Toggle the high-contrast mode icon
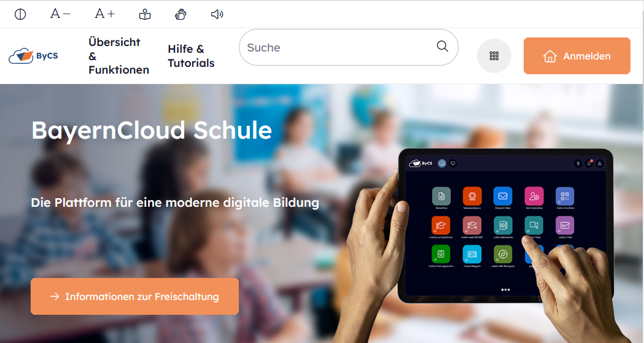Screen dimensions: 644x343 click(x=20, y=14)
